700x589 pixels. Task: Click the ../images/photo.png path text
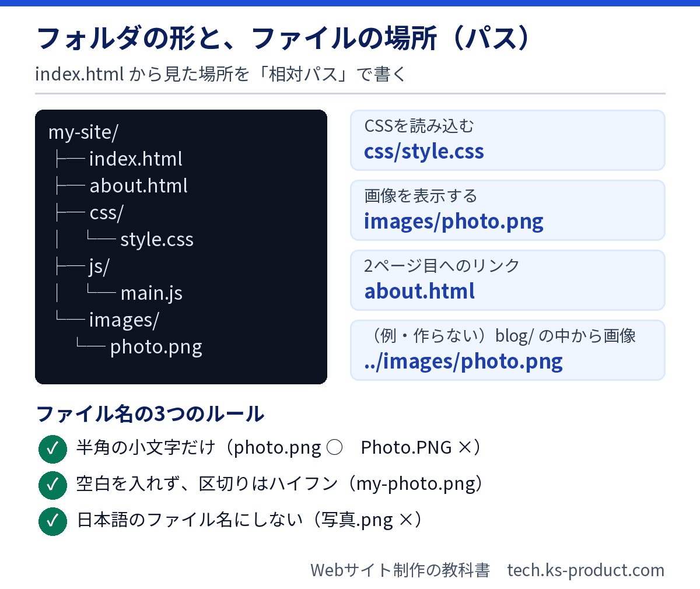(463, 362)
